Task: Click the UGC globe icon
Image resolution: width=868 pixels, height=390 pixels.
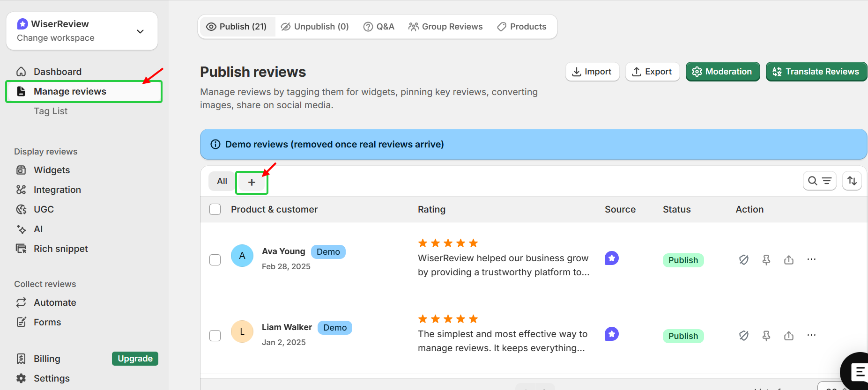Action: click(21, 209)
